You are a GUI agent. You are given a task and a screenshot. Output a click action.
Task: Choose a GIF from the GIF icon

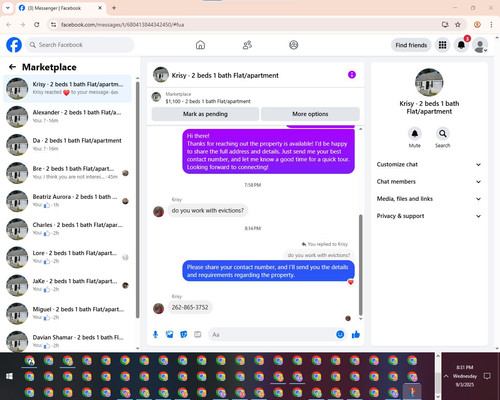(x=198, y=334)
